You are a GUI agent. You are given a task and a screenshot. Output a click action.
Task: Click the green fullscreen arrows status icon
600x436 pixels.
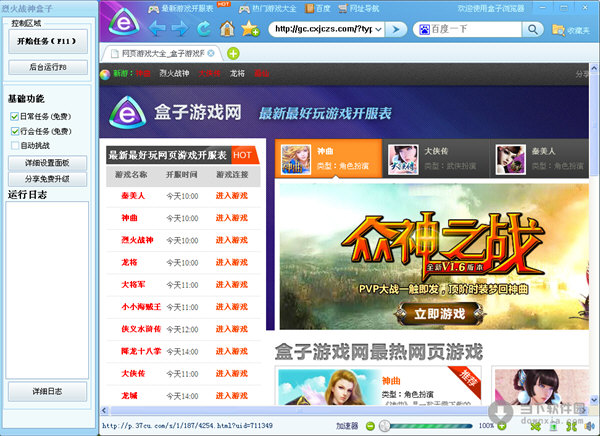tap(572, 426)
